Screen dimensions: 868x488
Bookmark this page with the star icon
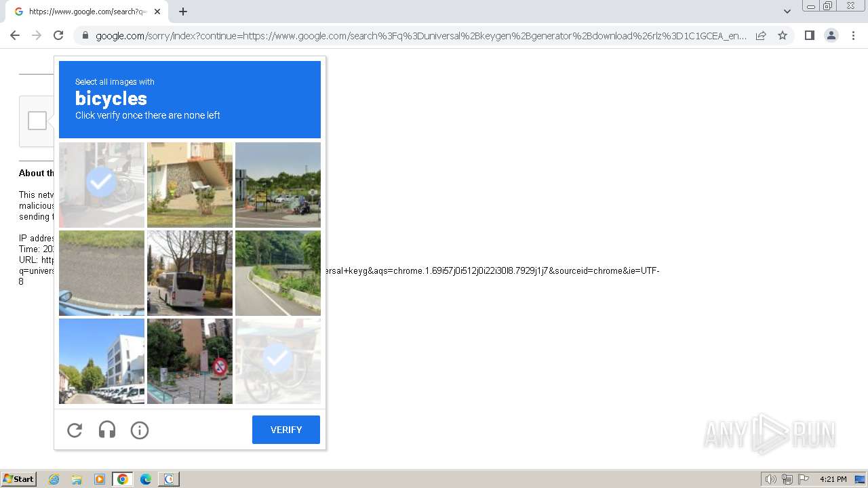pos(783,35)
